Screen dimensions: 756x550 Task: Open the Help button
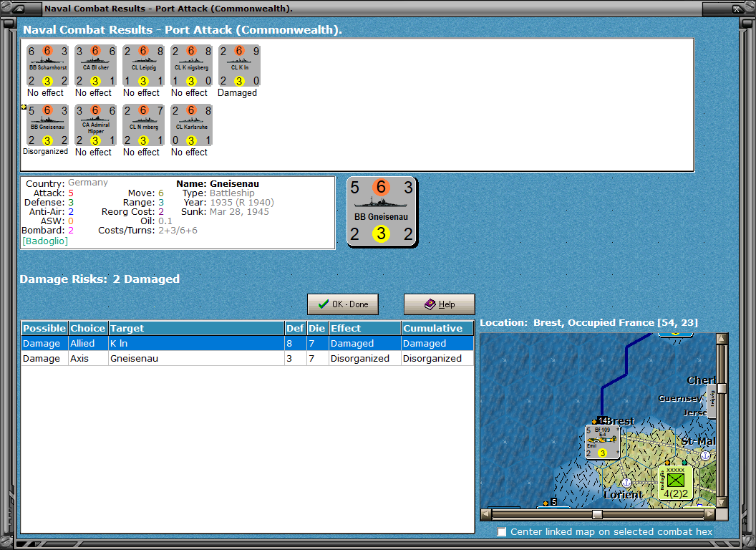point(440,304)
